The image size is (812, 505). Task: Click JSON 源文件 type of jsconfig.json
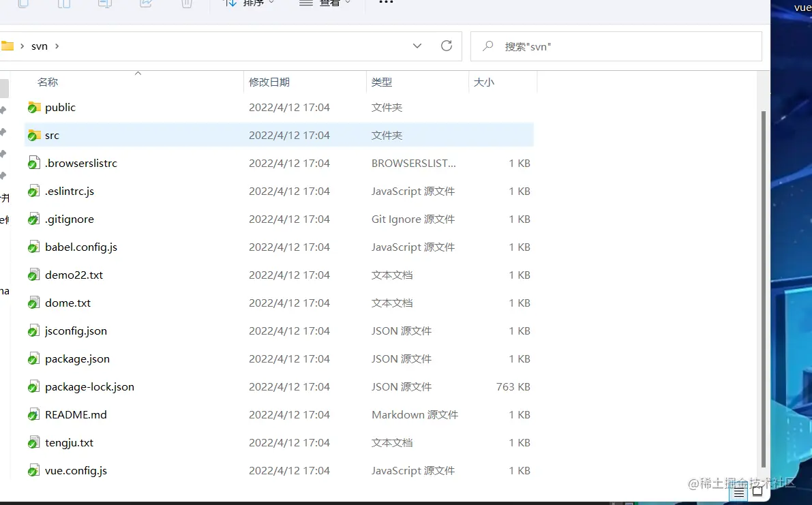(x=402, y=331)
